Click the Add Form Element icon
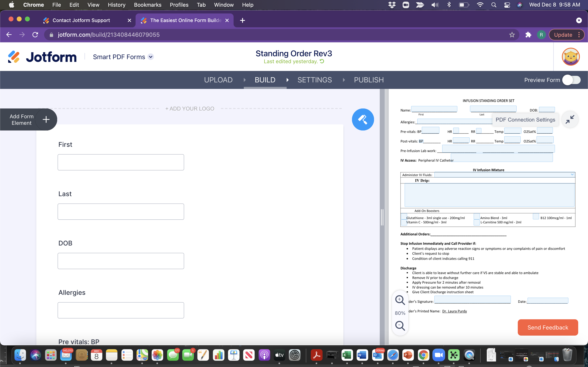This screenshot has width=588, height=367. tap(46, 120)
